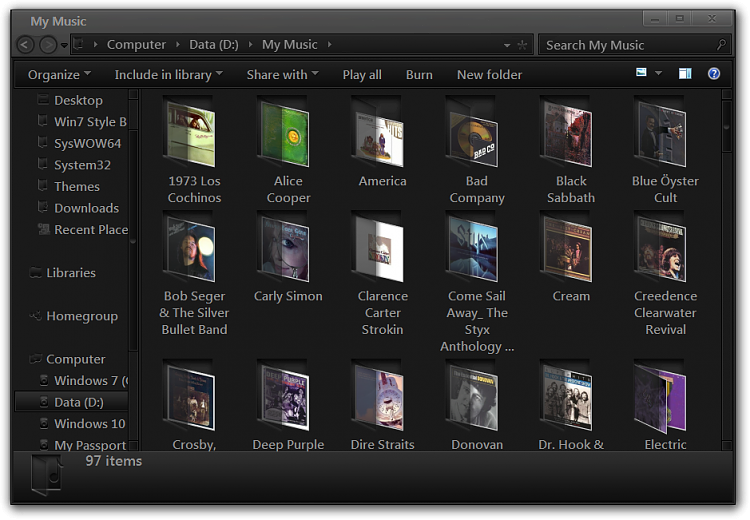The width and height of the screenshot is (750, 520).
Task: Click the music folder icon in details pane
Action: [x=46, y=474]
